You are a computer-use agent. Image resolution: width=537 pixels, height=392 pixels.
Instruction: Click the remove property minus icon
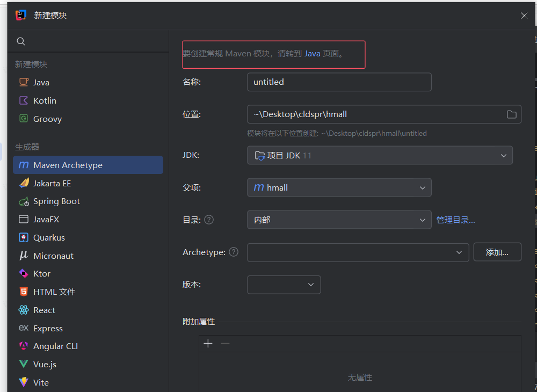click(225, 343)
